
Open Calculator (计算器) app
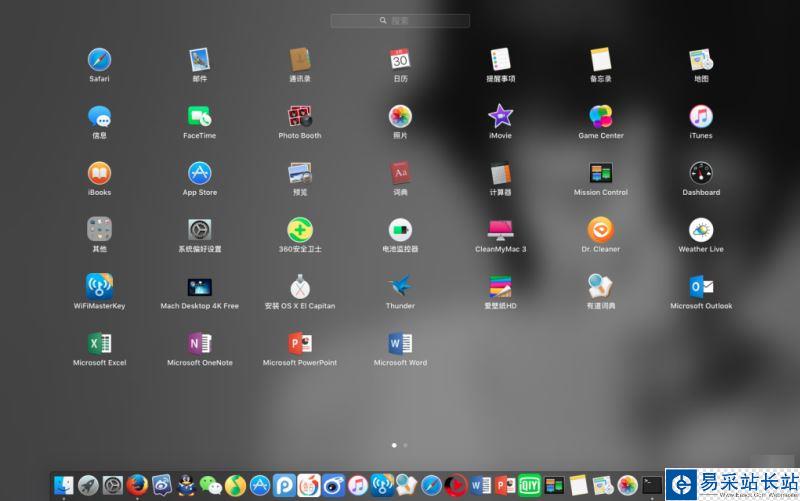click(x=501, y=173)
